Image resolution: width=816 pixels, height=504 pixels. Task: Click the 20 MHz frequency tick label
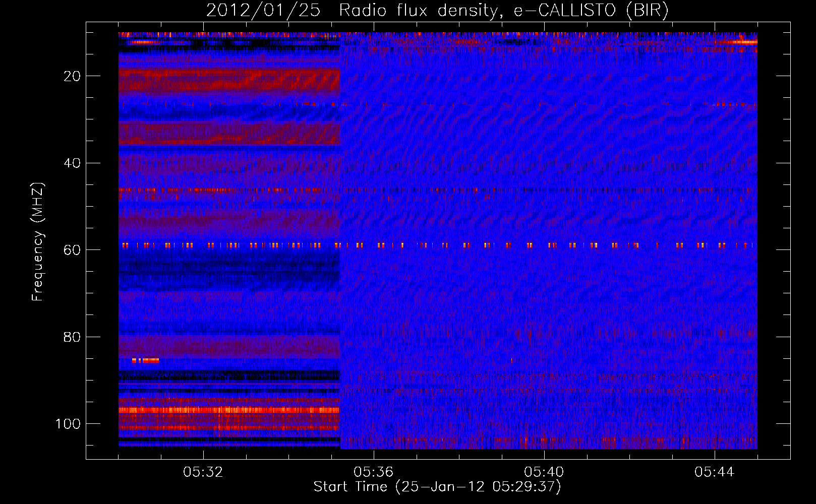(73, 76)
